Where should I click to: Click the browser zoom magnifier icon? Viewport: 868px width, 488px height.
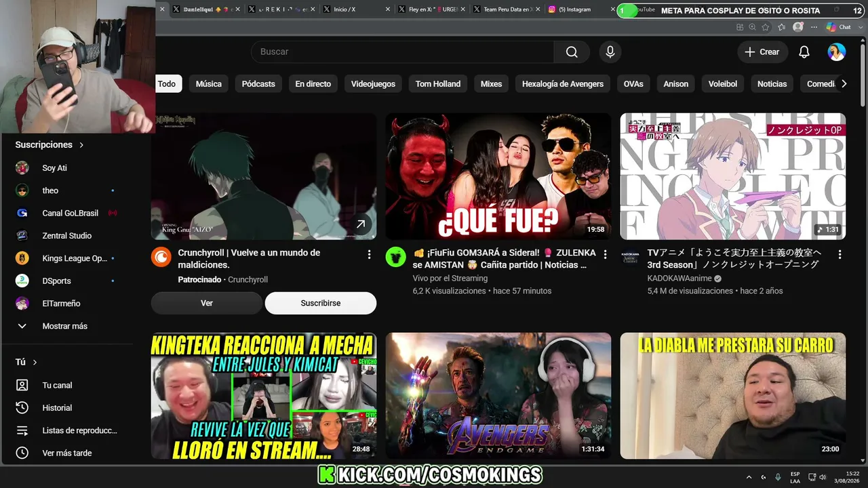coord(753,27)
